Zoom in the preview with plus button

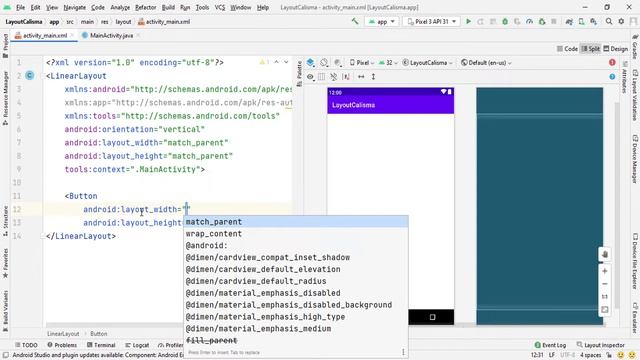point(605,271)
